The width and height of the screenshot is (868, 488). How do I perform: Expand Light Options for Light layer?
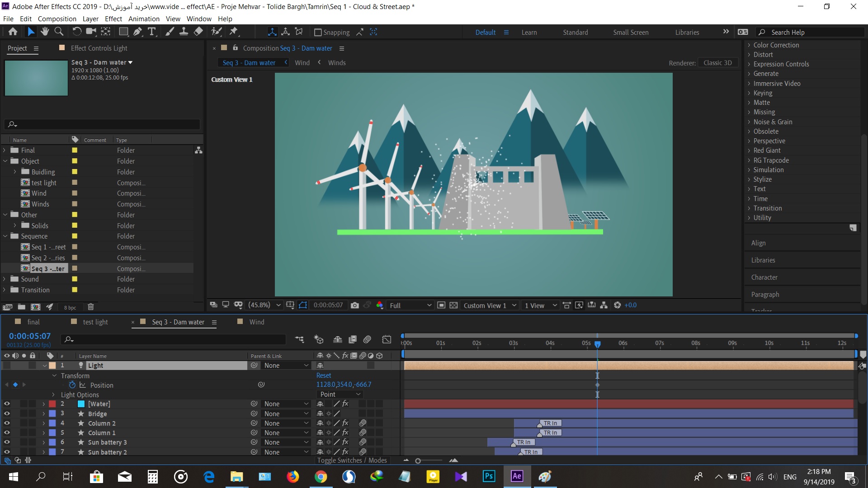[53, 394]
